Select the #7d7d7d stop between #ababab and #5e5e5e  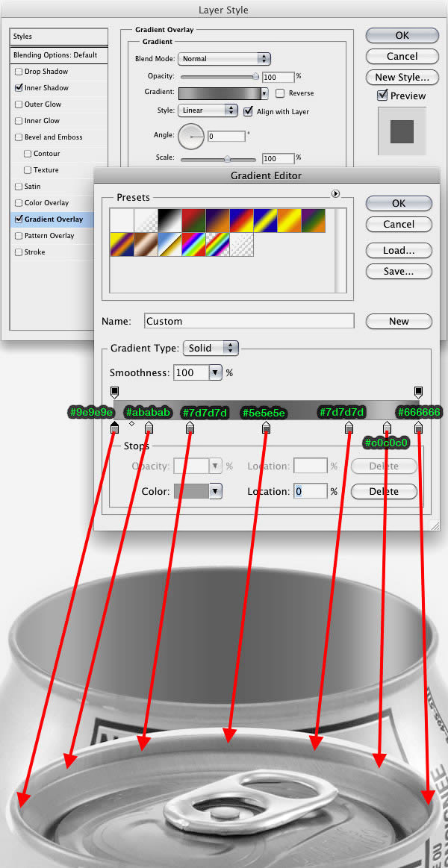coord(190,428)
